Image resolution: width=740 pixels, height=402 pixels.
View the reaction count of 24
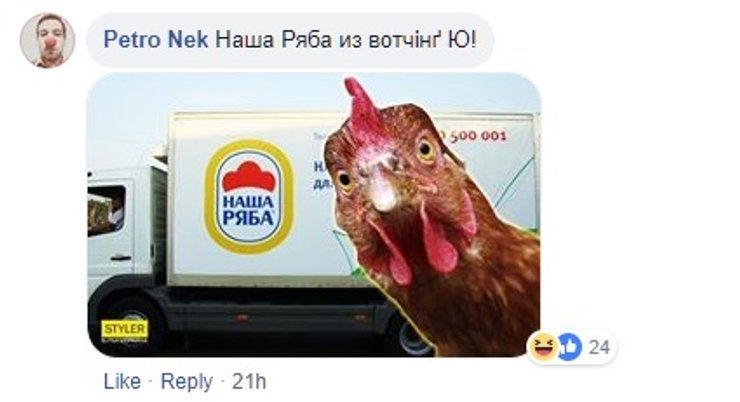pos(599,347)
